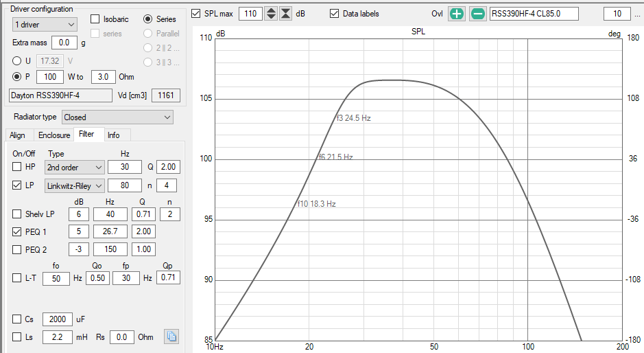
Task: Click the Cs 2000 uF field
Action: click(57, 319)
